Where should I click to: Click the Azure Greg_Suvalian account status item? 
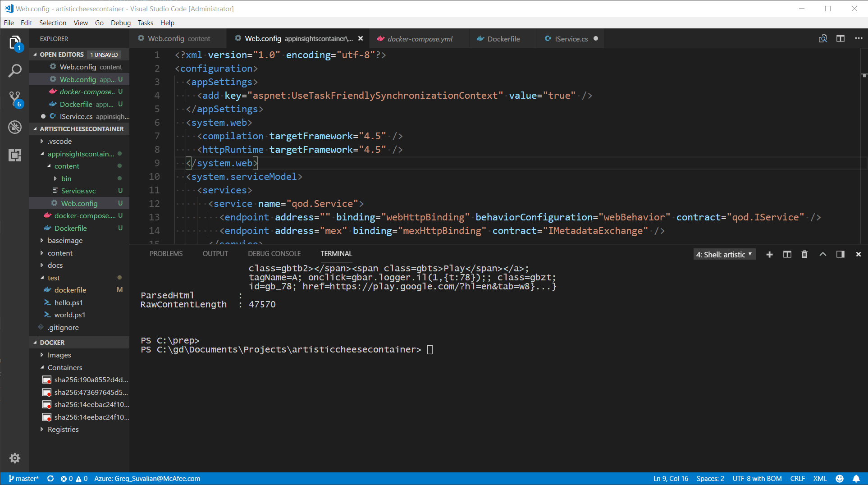[x=147, y=479]
